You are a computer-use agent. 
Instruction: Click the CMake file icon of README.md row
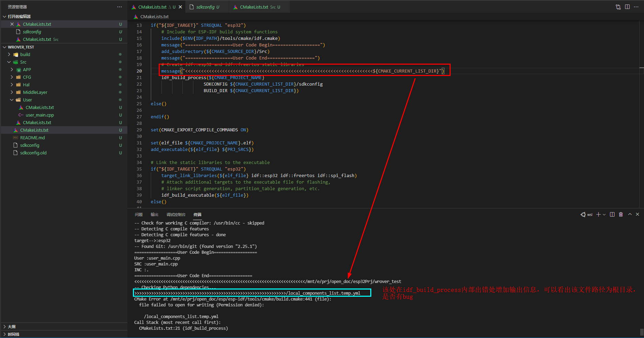click(15, 138)
